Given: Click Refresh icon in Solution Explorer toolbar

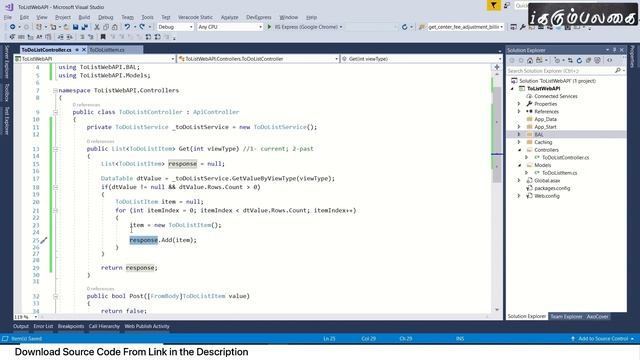Looking at the screenshot, I should click(x=579, y=60).
